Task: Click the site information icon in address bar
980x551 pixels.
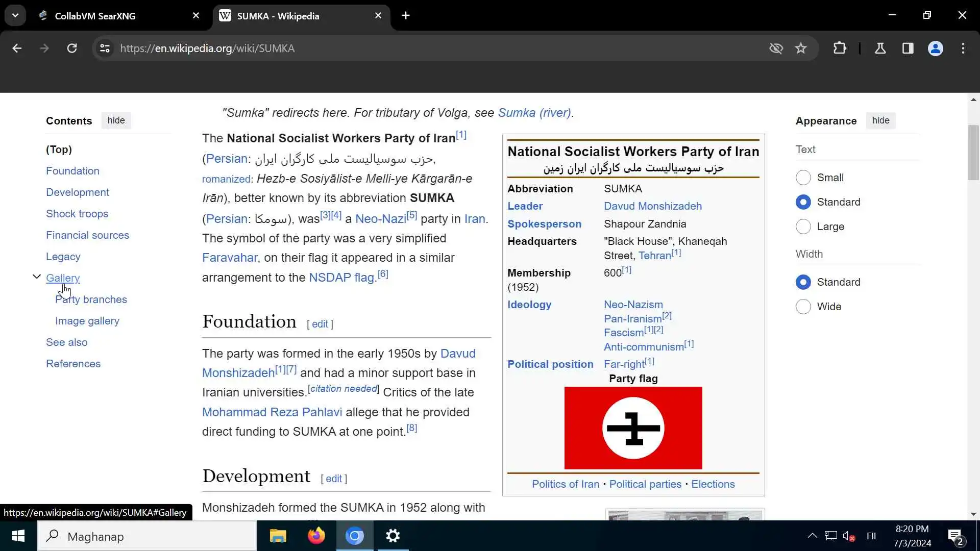Action: pyautogui.click(x=105, y=48)
